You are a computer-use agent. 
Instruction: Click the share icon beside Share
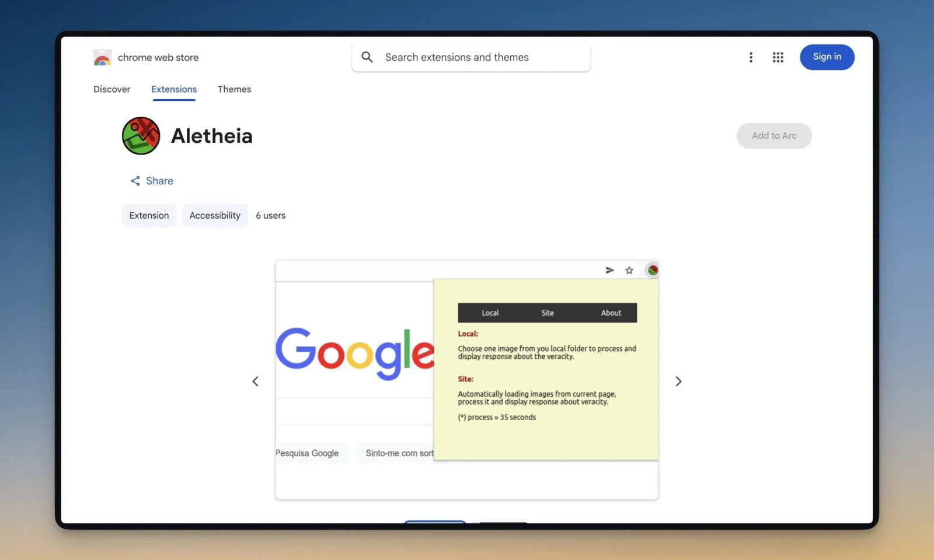point(135,181)
